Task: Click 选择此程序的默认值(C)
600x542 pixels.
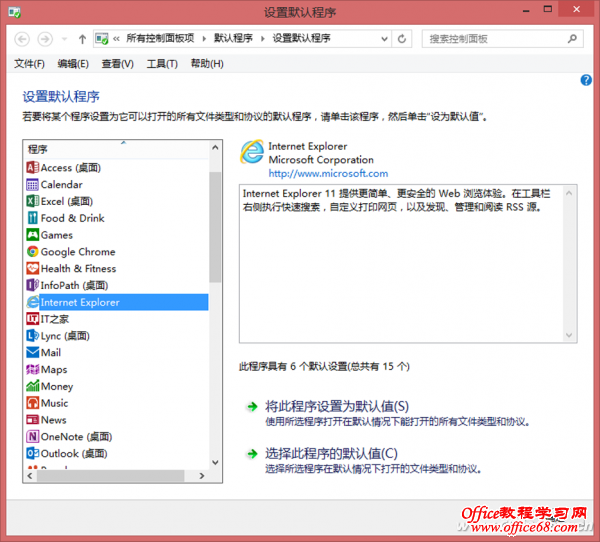Action: pos(330,453)
